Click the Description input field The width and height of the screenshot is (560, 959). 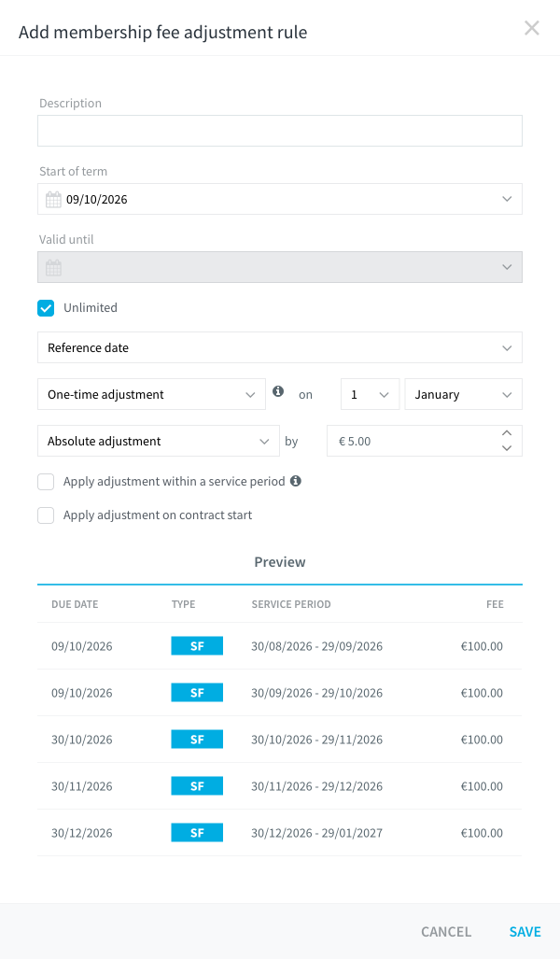(x=280, y=131)
